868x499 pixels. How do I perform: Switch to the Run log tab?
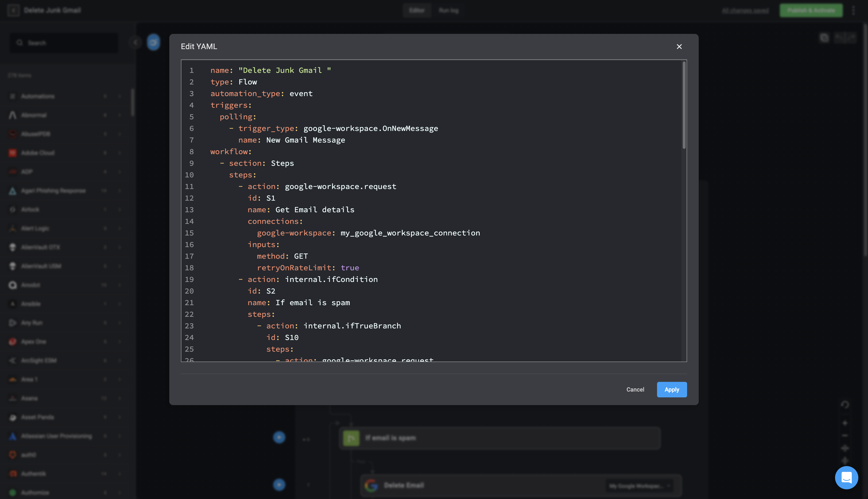(449, 10)
